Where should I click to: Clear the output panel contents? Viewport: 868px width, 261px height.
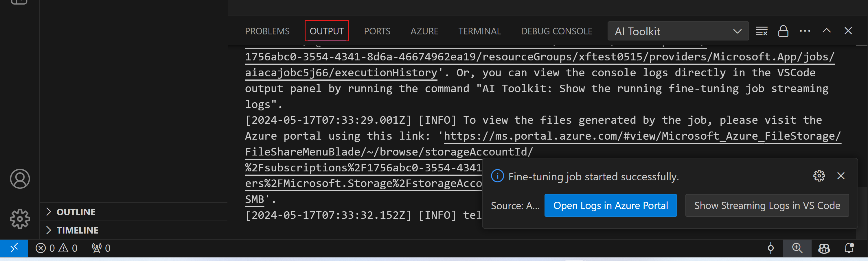point(761,31)
